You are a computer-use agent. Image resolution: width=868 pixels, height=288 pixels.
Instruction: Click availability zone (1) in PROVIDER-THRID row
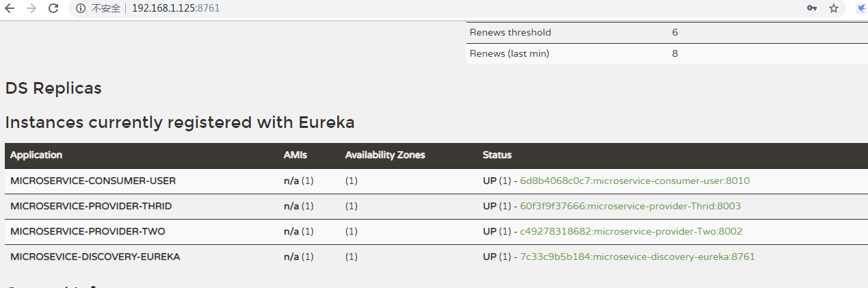pos(352,206)
